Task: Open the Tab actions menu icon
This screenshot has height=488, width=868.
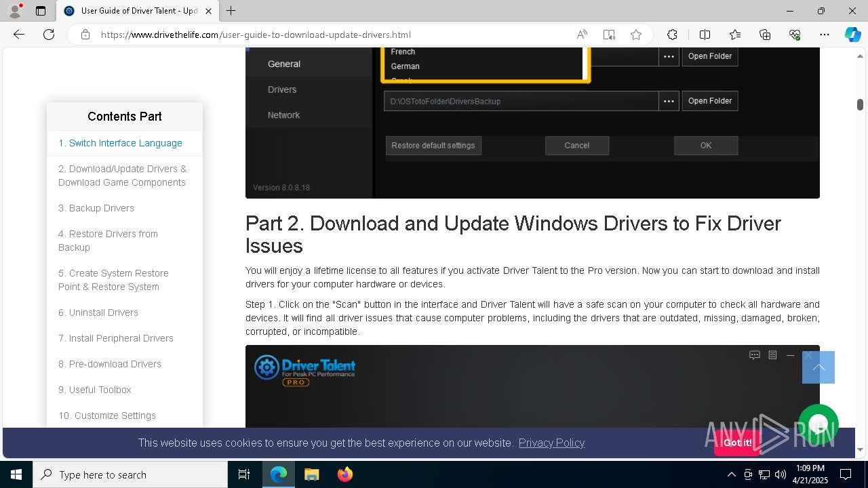Action: (41, 11)
